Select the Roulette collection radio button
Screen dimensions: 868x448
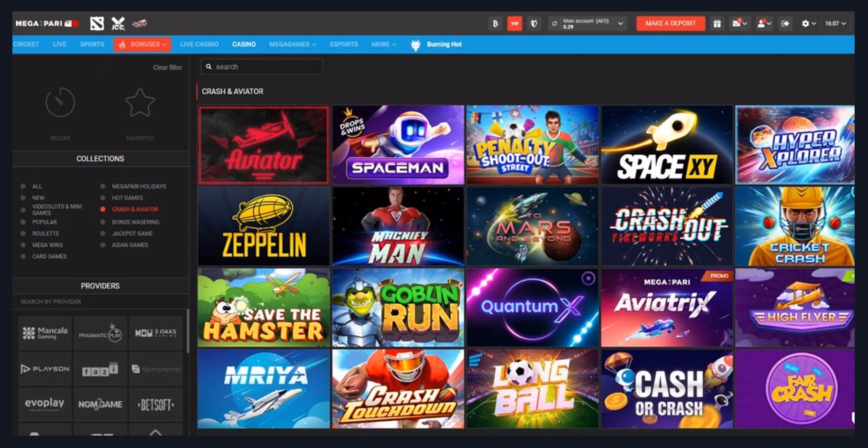click(23, 234)
